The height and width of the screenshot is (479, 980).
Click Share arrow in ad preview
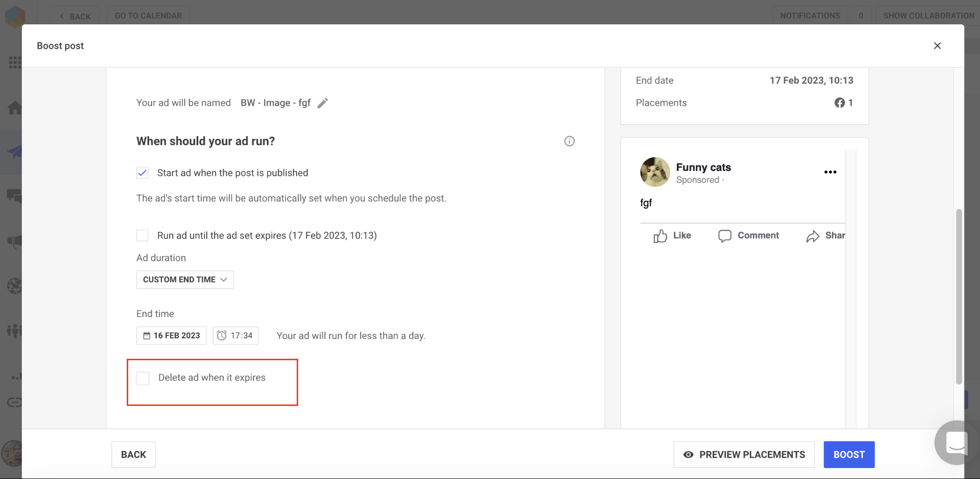click(813, 236)
